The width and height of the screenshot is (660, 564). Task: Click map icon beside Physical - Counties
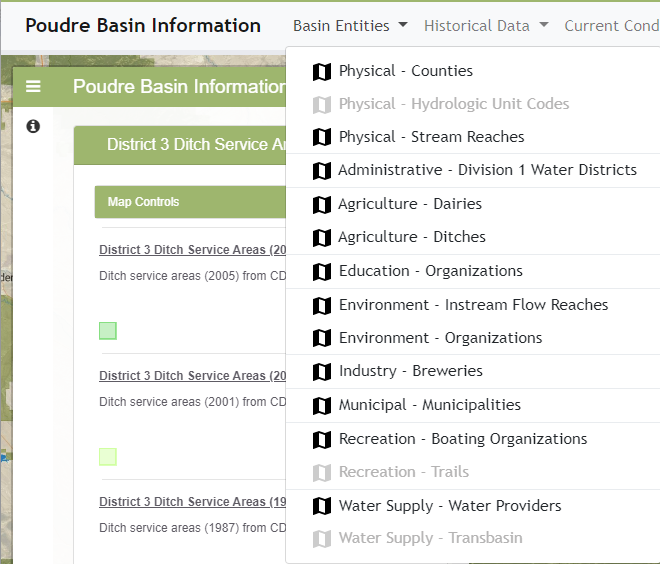[321, 72]
